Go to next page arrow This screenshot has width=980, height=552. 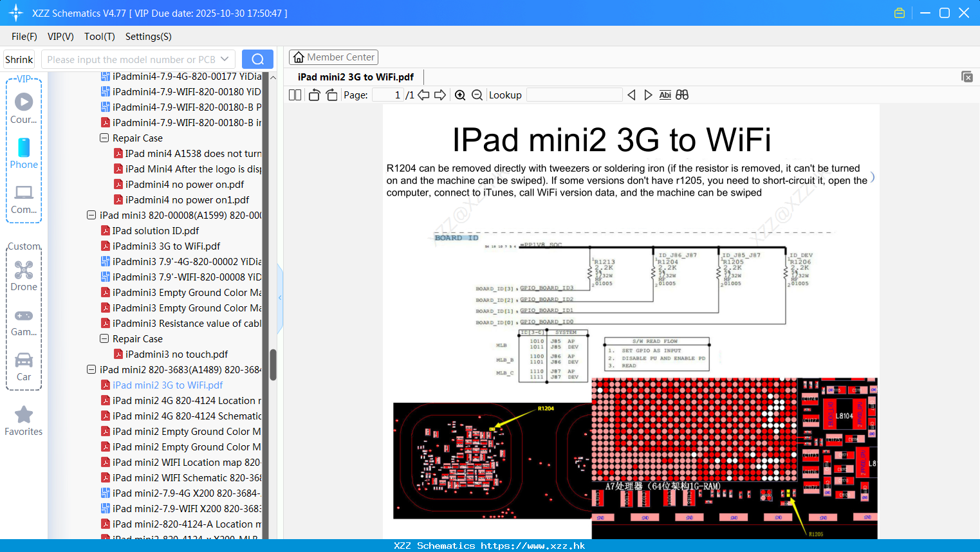point(440,95)
